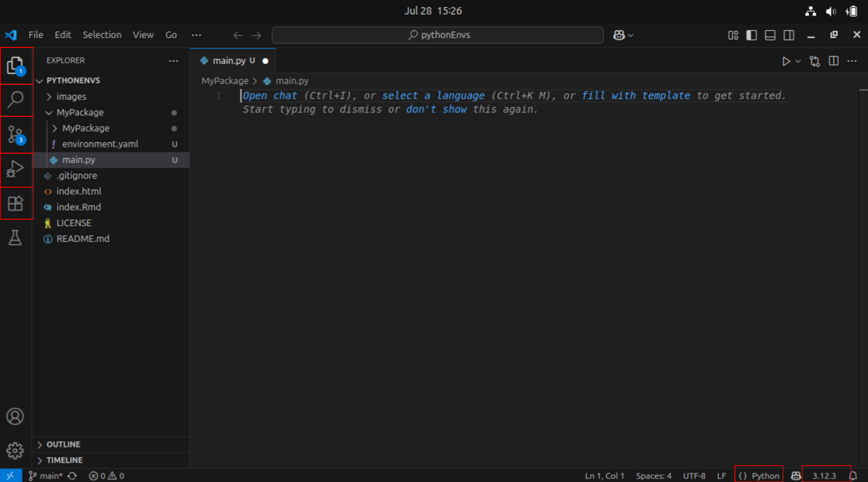
Task: Open errors and warnings count in status bar
Action: click(x=107, y=476)
